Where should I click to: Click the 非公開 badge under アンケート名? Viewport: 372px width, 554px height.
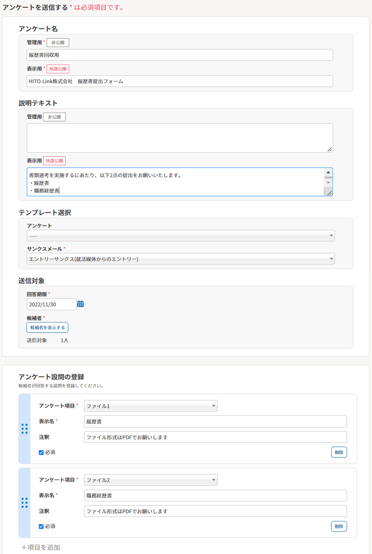pos(58,42)
